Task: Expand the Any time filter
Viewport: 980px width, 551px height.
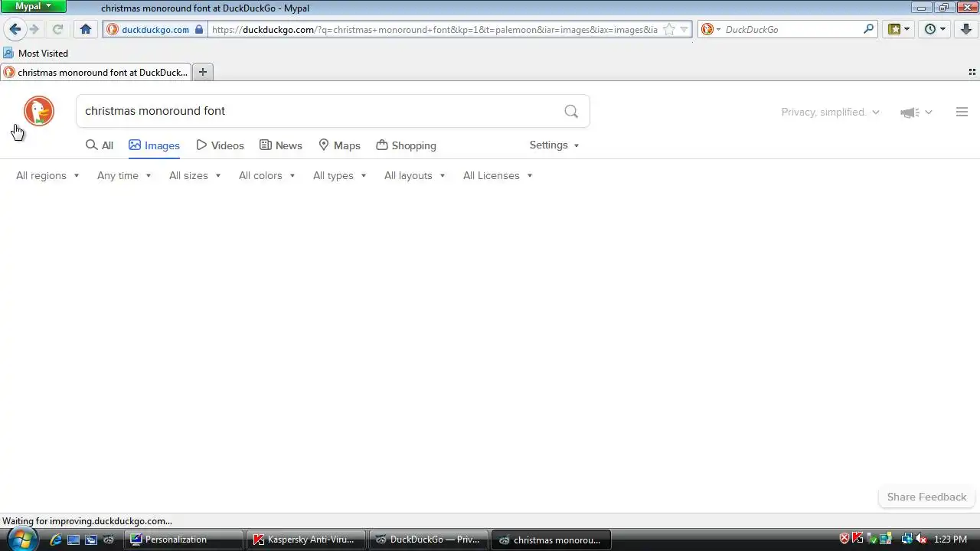Action: (x=124, y=175)
